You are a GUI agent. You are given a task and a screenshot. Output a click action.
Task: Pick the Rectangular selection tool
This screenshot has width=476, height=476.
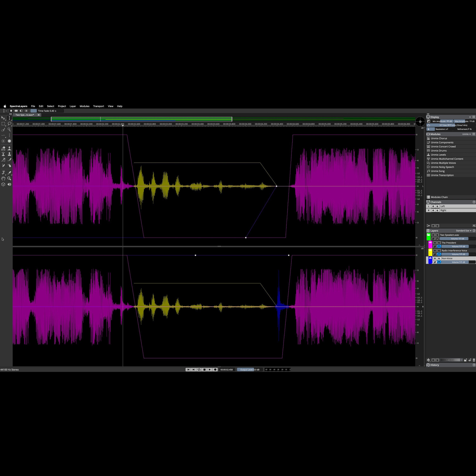point(3,124)
